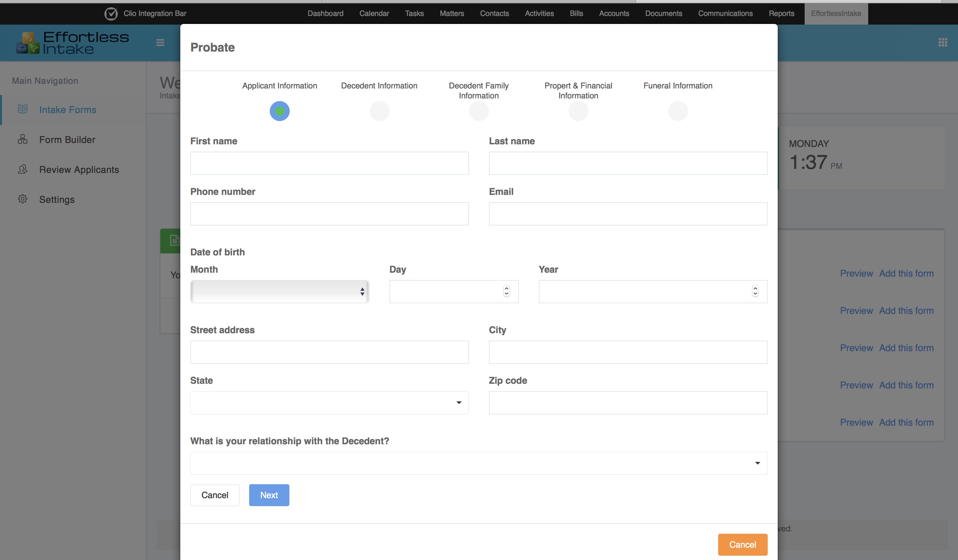Click the Year stepper arrows
958x560 pixels.
click(755, 291)
